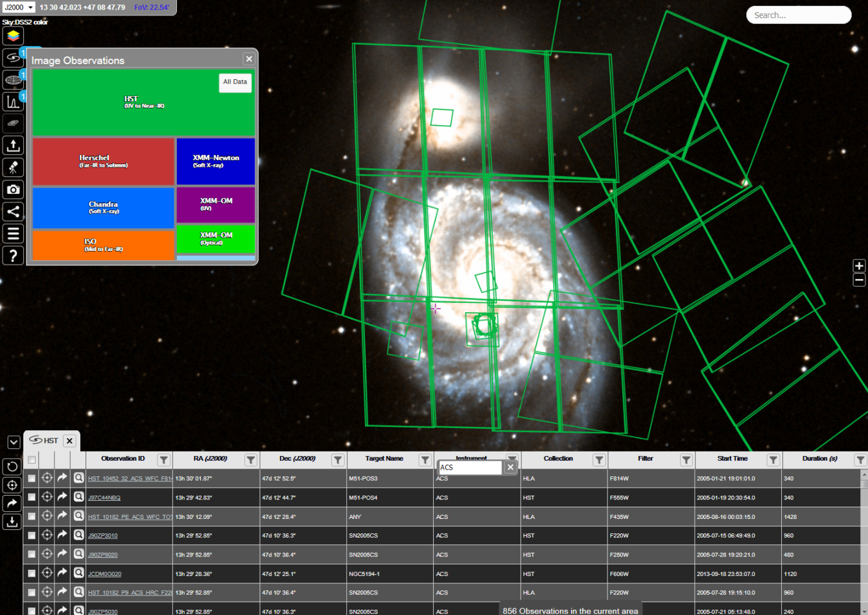Image resolution: width=868 pixels, height=615 pixels.
Task: Open the J90ZP3010 observation link
Action: pos(102,536)
